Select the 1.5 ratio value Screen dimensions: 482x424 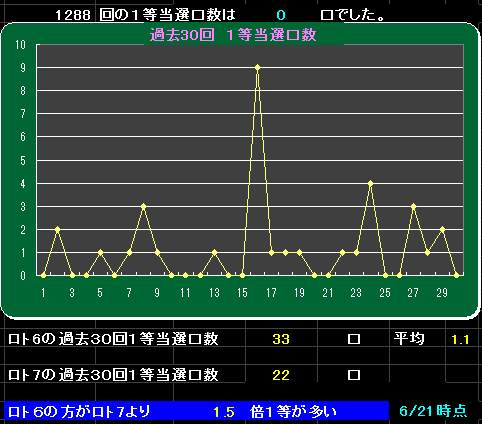pyautogui.click(x=224, y=412)
